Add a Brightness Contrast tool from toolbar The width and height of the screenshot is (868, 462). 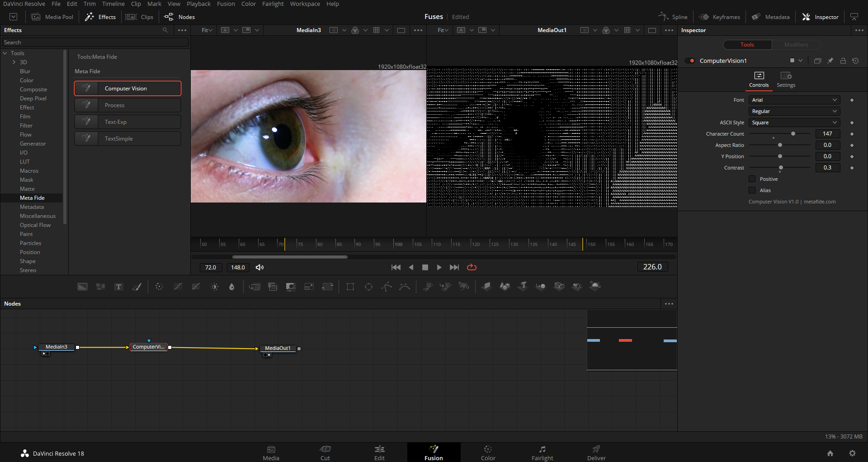click(214, 287)
